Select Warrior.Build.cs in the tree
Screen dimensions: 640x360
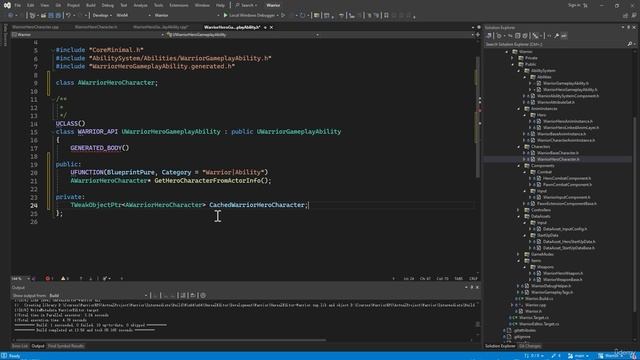coord(539,298)
